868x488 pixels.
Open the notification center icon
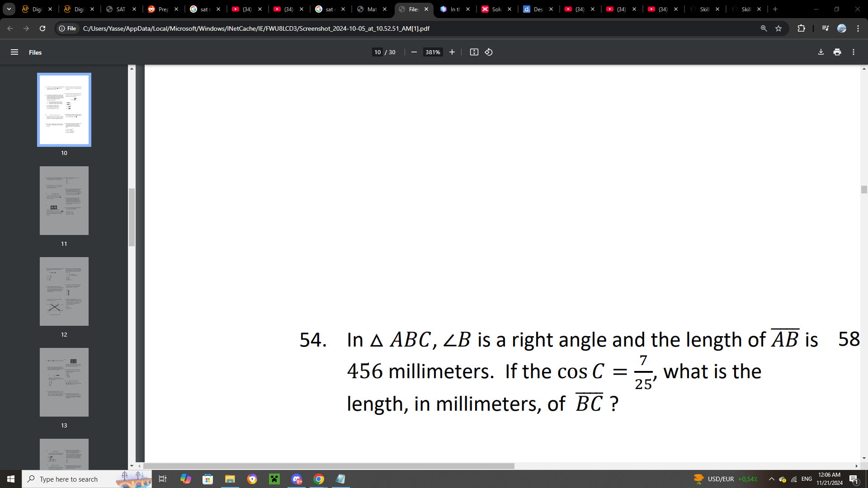coord(854,479)
